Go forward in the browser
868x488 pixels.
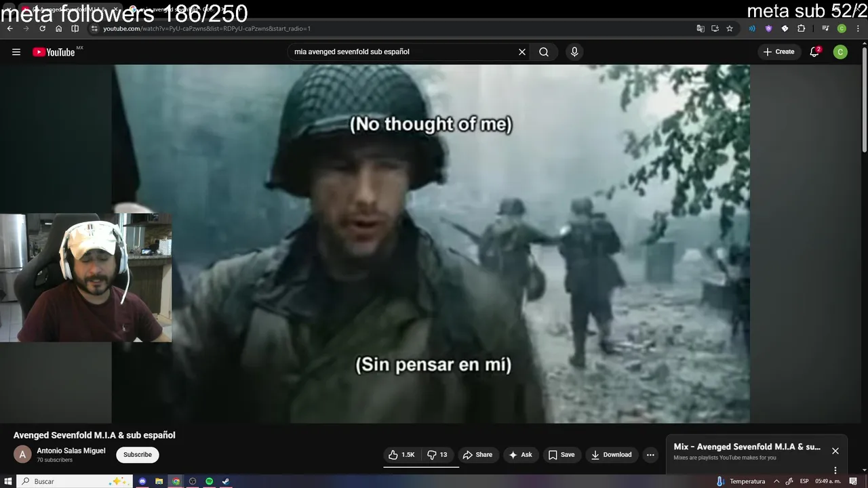click(x=26, y=28)
